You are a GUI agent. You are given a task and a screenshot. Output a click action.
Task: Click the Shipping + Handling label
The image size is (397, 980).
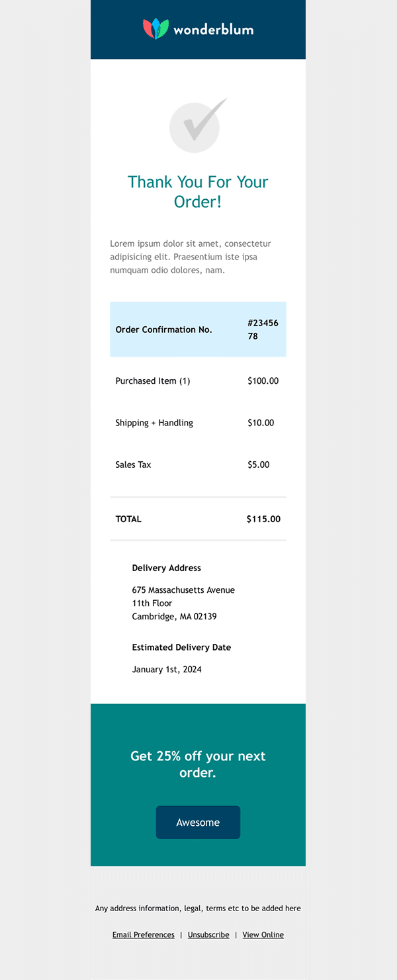(x=154, y=423)
